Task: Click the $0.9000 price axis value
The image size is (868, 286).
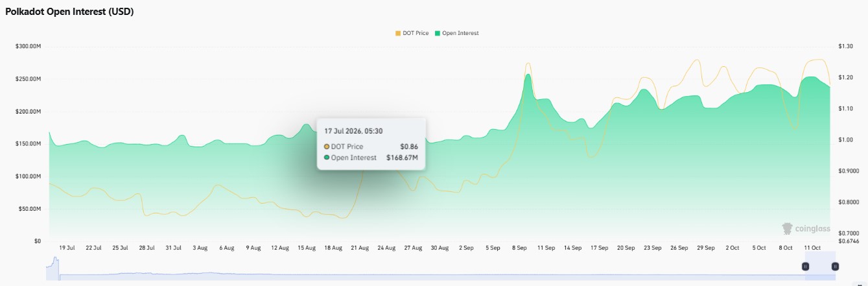Action: [x=848, y=171]
